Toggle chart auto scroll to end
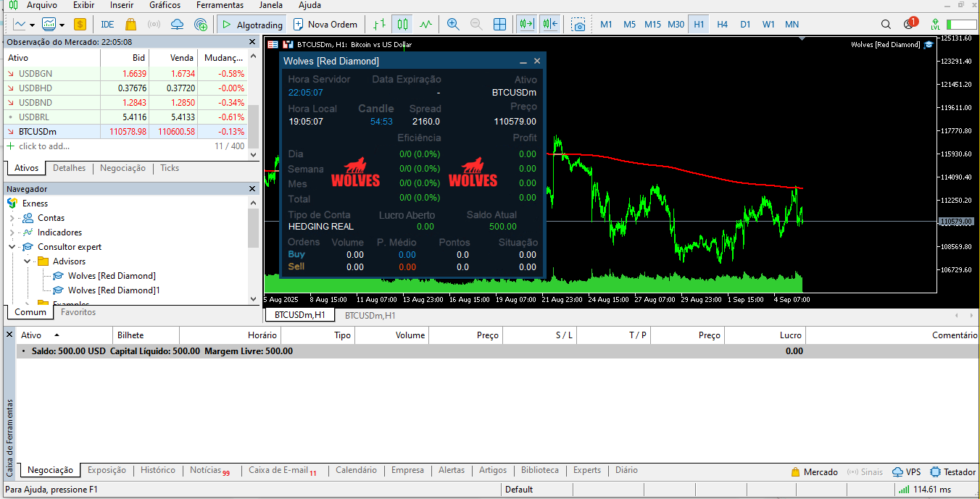The height and width of the screenshot is (499, 980). 526,24
